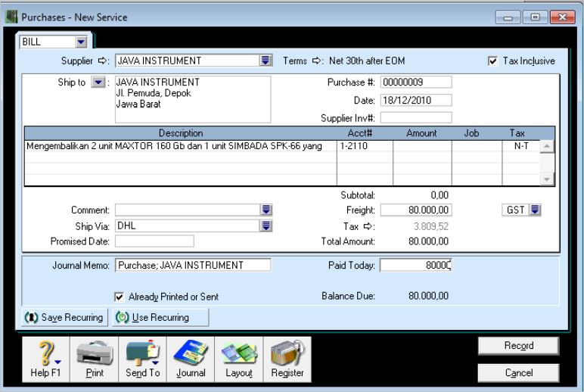584x392 pixels.
Task: Maximize the Purchases window
Action: point(536,17)
